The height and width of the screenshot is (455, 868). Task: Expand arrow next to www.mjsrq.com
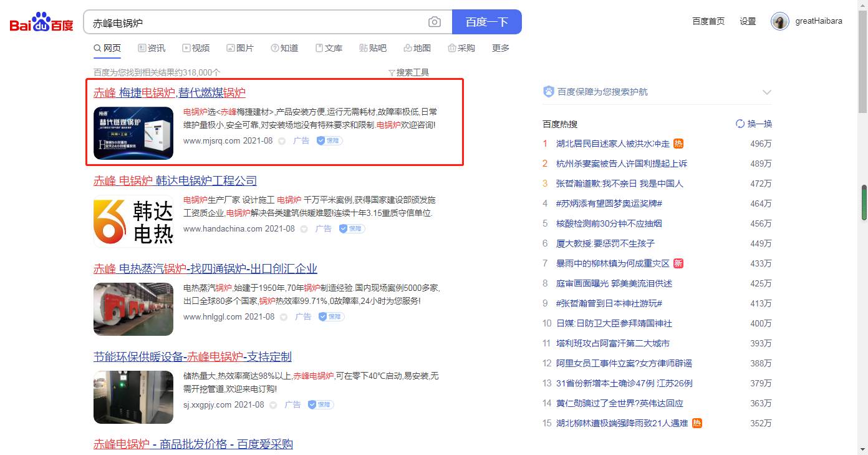pyautogui.click(x=281, y=141)
